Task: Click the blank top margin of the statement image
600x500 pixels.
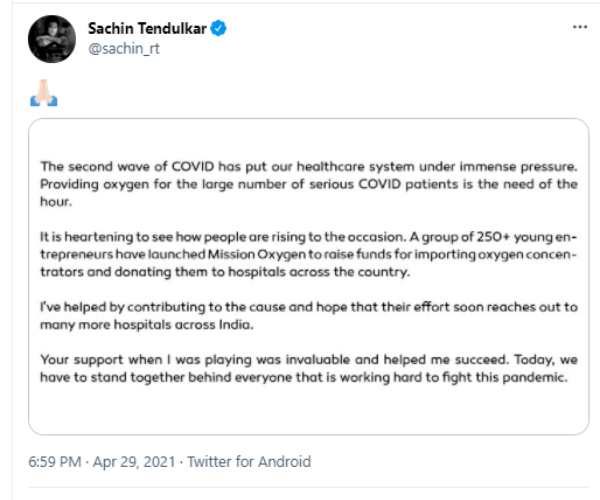Action: [307, 138]
